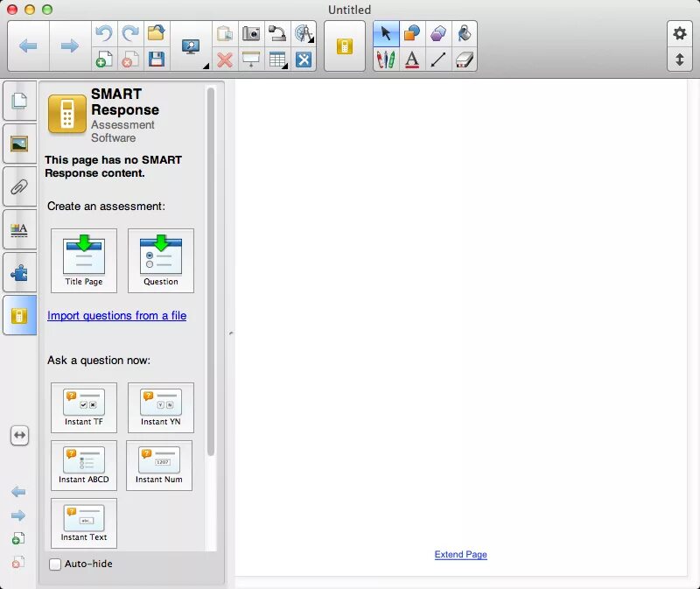Delete the current page in toolbar

[130, 60]
